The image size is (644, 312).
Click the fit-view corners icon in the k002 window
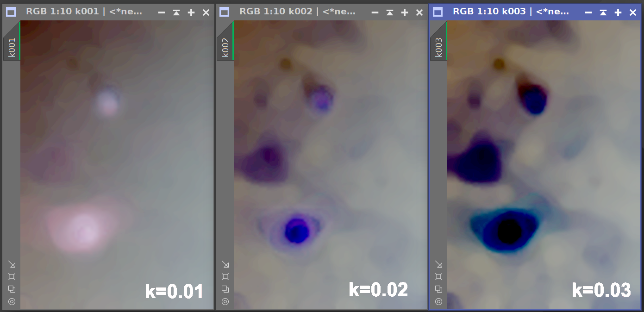pyautogui.click(x=225, y=276)
